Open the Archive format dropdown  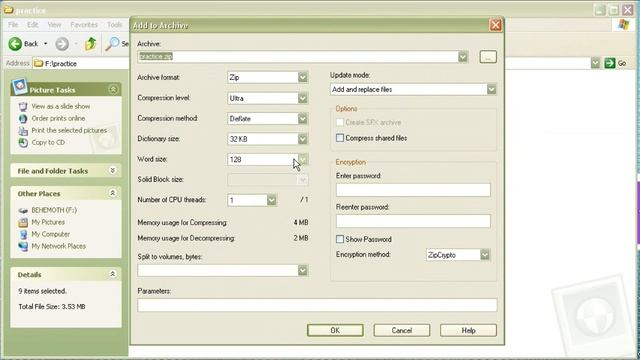click(302, 77)
